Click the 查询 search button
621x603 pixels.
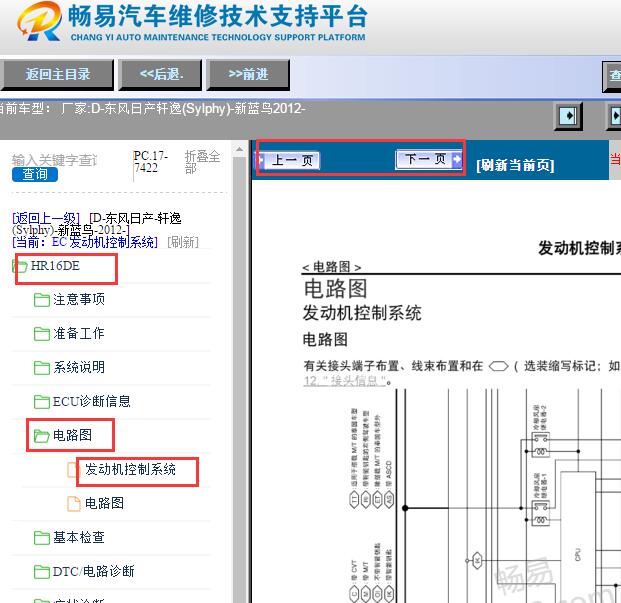35,175
